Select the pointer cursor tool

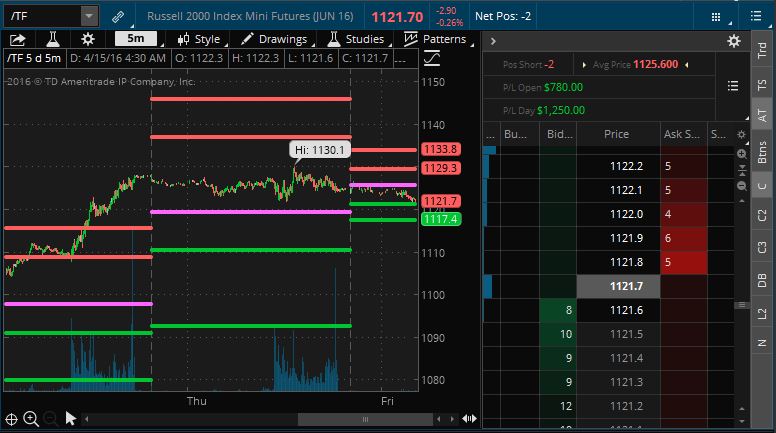tap(71, 419)
